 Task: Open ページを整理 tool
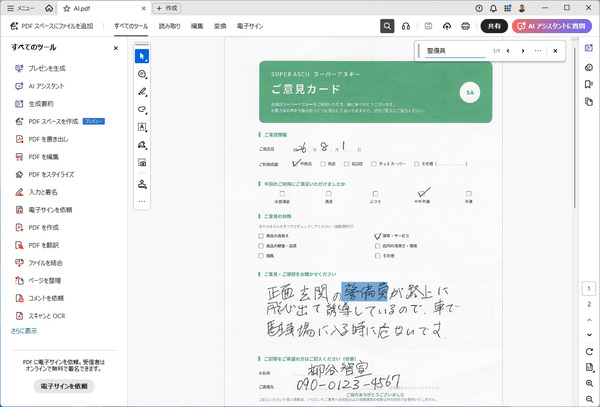(x=38, y=280)
